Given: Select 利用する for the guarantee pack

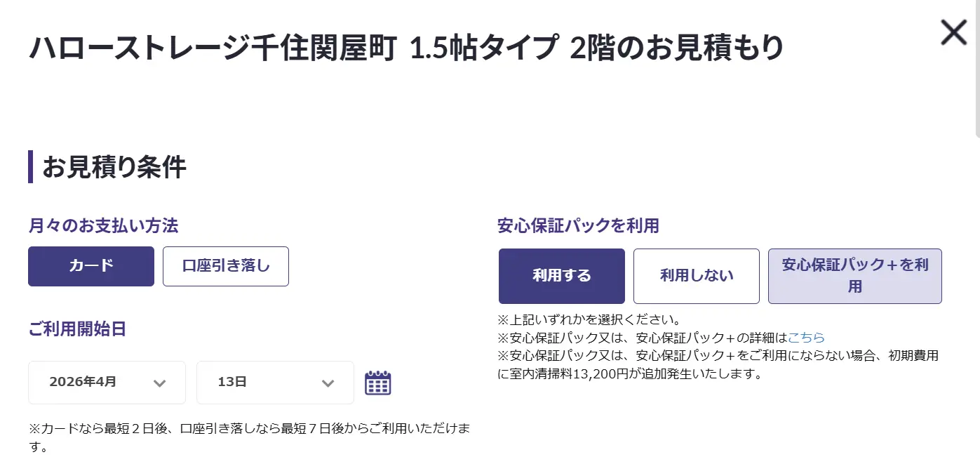Looking at the screenshot, I should [x=561, y=276].
